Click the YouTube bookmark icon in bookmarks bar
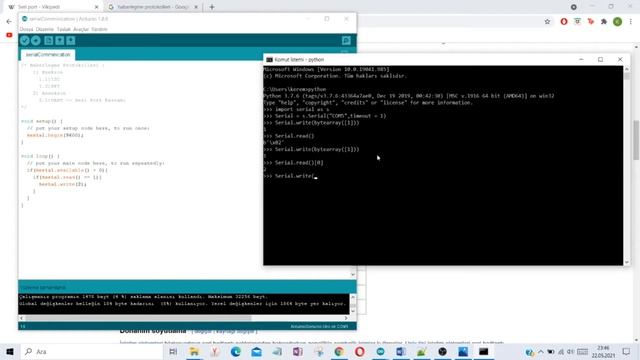 coord(9,35)
